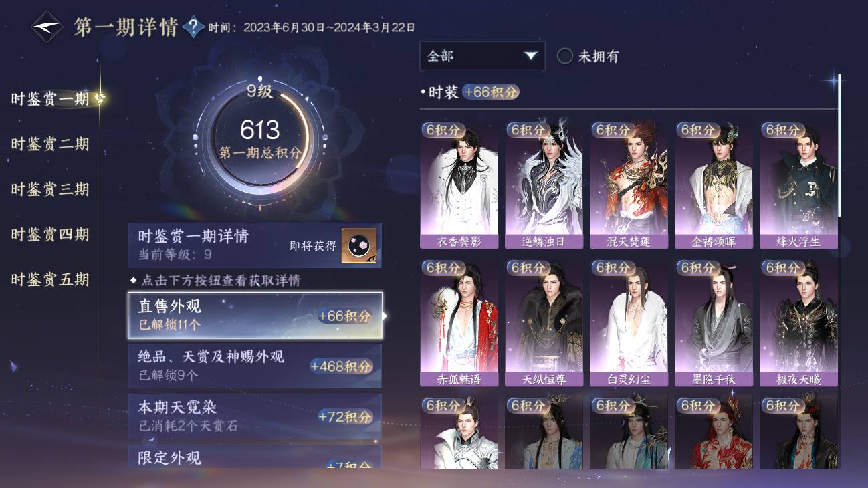Open the question mark help icon
Screen dimensions: 868x488
[193, 27]
